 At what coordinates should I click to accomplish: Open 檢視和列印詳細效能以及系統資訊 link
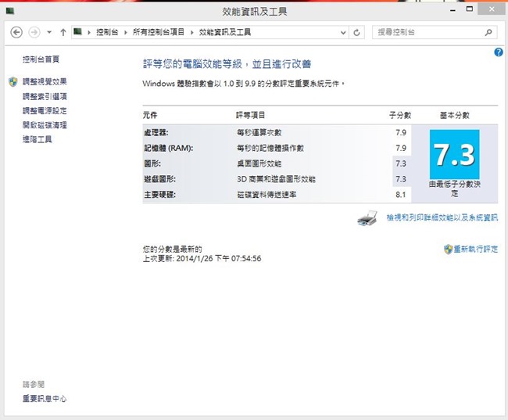tap(442, 218)
